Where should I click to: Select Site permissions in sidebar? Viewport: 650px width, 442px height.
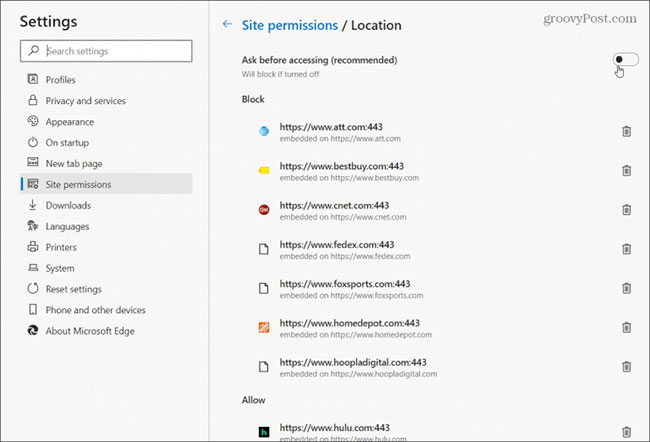106,184
